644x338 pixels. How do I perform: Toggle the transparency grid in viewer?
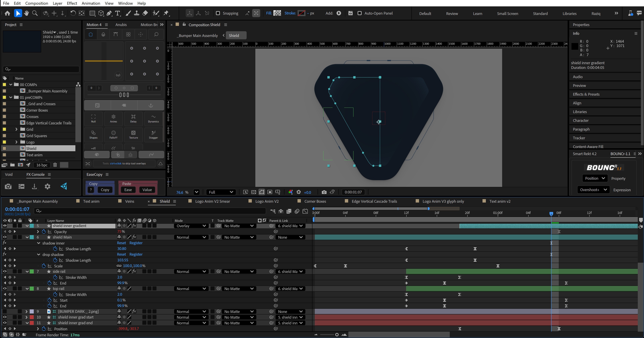(x=254, y=192)
